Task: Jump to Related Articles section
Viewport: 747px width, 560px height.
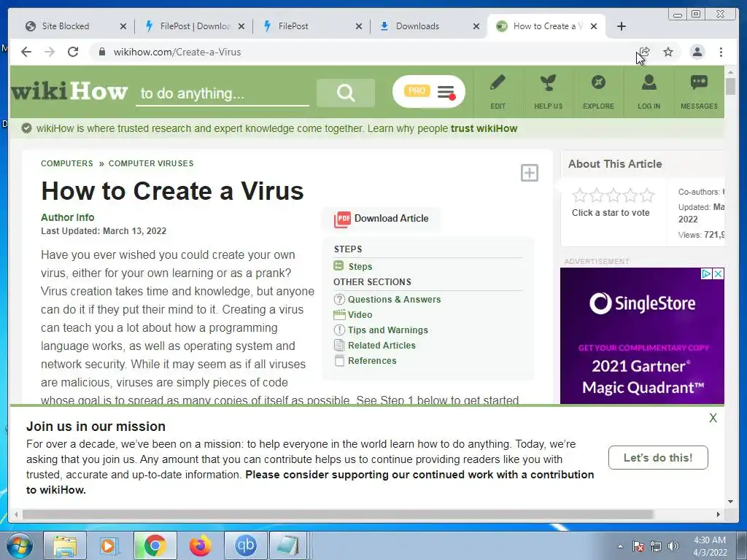Action: tap(382, 345)
